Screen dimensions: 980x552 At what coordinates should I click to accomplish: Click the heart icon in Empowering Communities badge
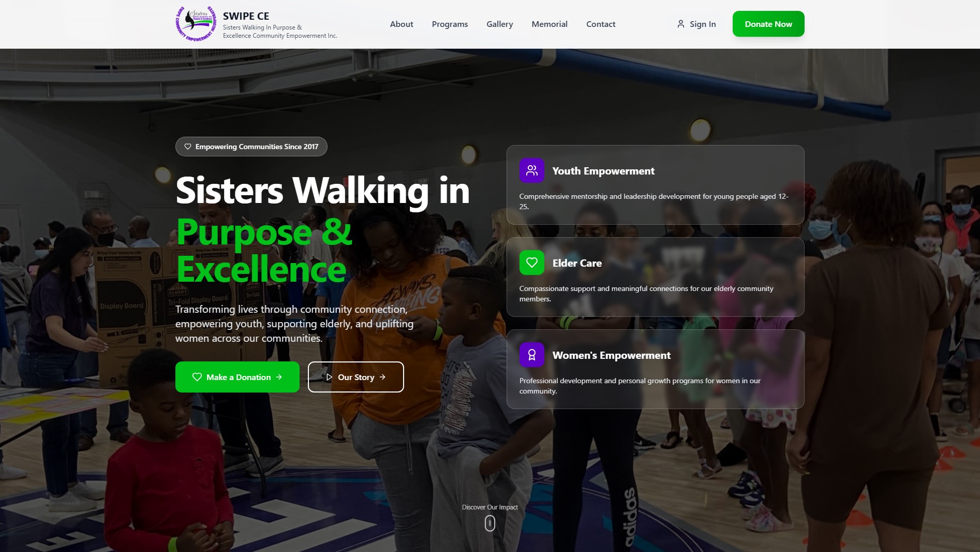click(x=188, y=147)
